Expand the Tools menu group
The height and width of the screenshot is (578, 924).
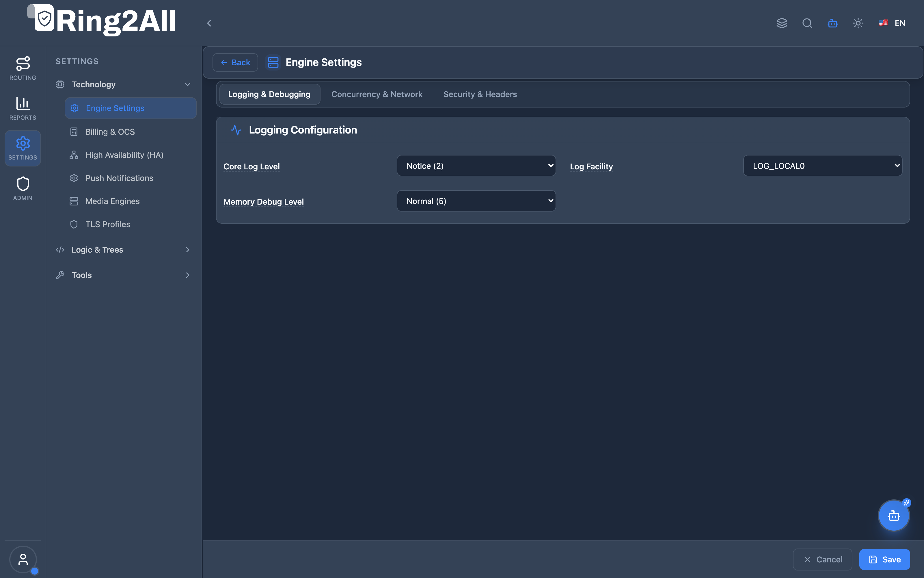pos(123,275)
